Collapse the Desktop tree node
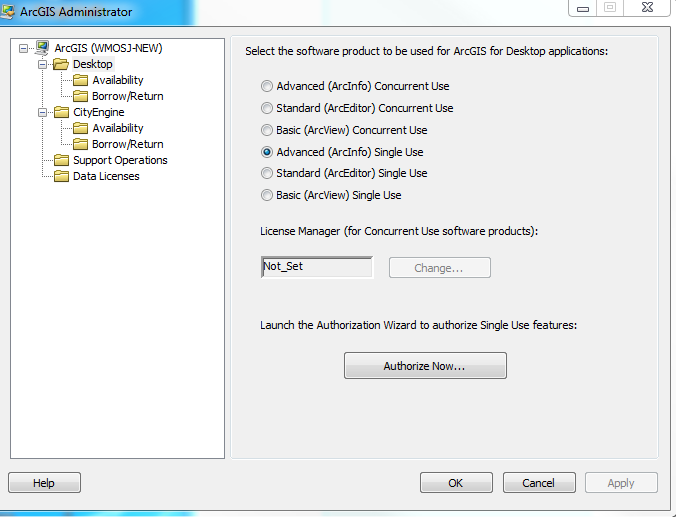Screen dimensions: 676x517 pos(42,64)
